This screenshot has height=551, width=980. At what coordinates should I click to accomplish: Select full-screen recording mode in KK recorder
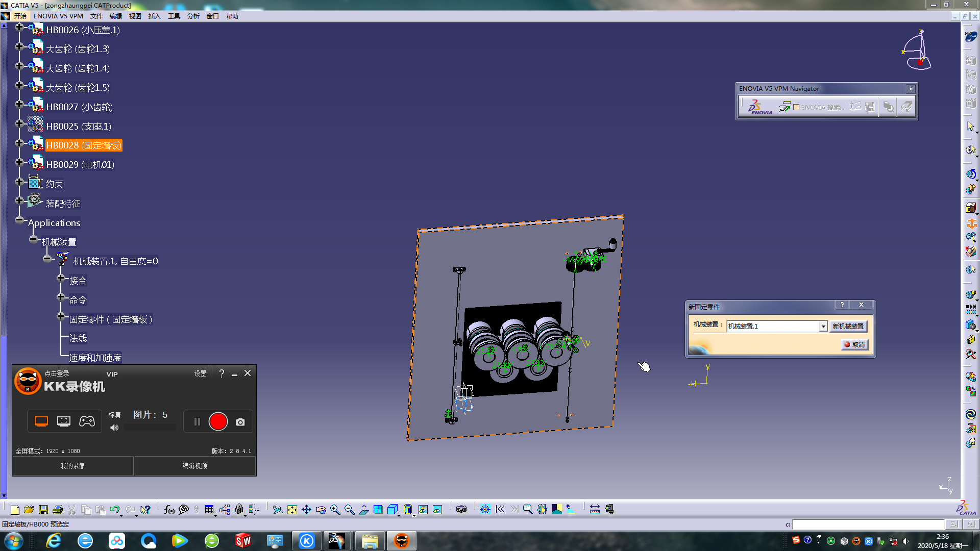(41, 421)
